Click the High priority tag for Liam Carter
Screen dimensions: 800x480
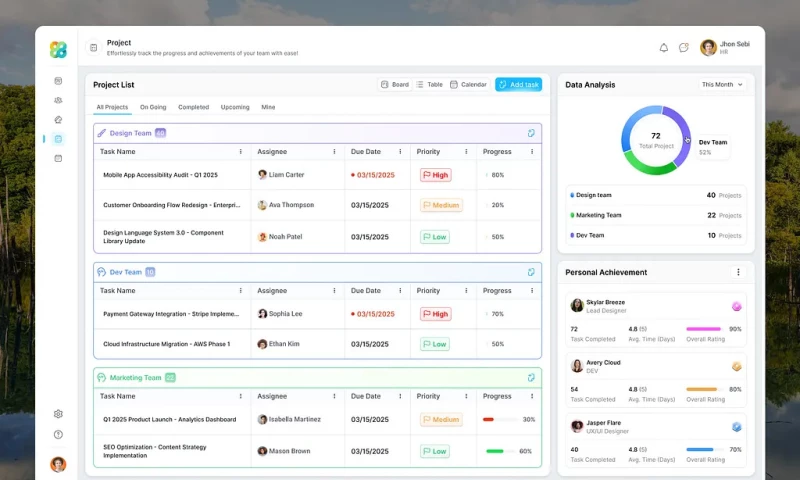click(435, 175)
